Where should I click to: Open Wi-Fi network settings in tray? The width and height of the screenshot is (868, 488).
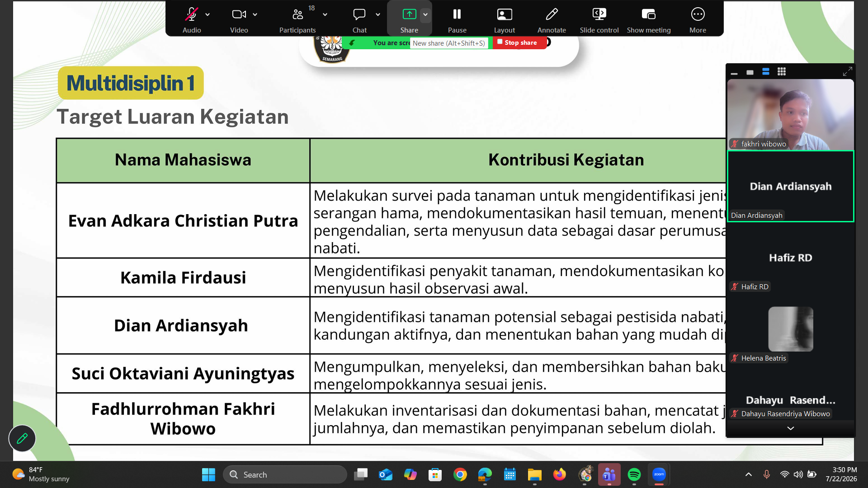(x=785, y=474)
